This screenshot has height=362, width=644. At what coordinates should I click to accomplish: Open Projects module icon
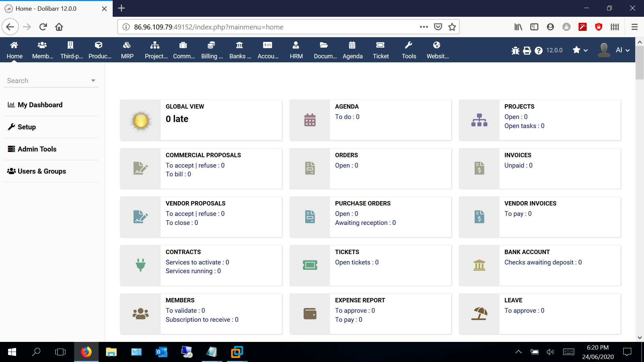pos(155,45)
